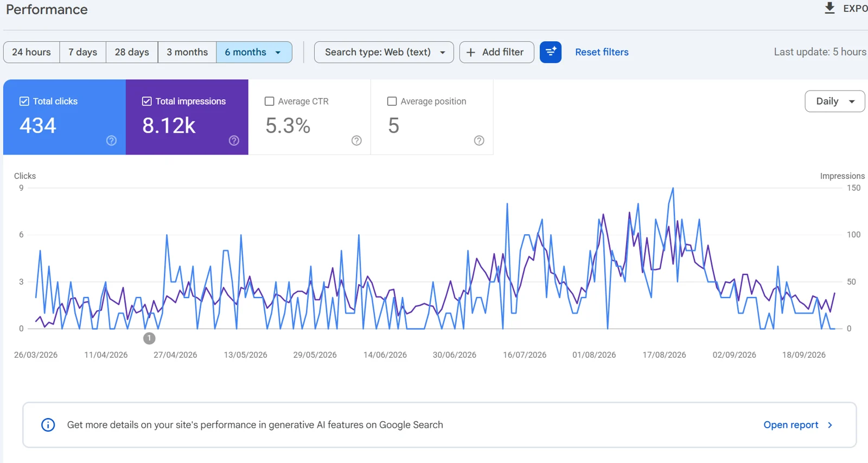This screenshot has height=463, width=868.
Task: Click the Impressions axis label
Action: click(x=843, y=176)
